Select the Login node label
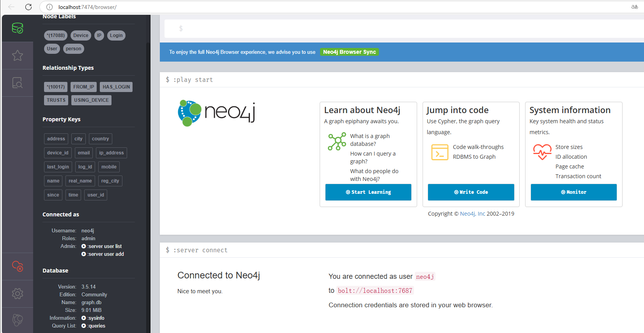This screenshot has height=333, width=644. 116,35
